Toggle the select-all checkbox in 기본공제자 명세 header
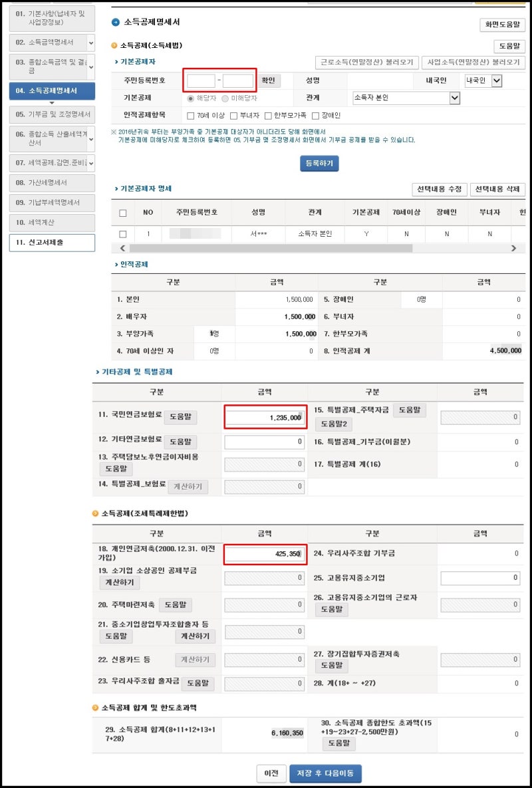Image resolution: width=532 pixels, height=788 pixels. (x=123, y=213)
